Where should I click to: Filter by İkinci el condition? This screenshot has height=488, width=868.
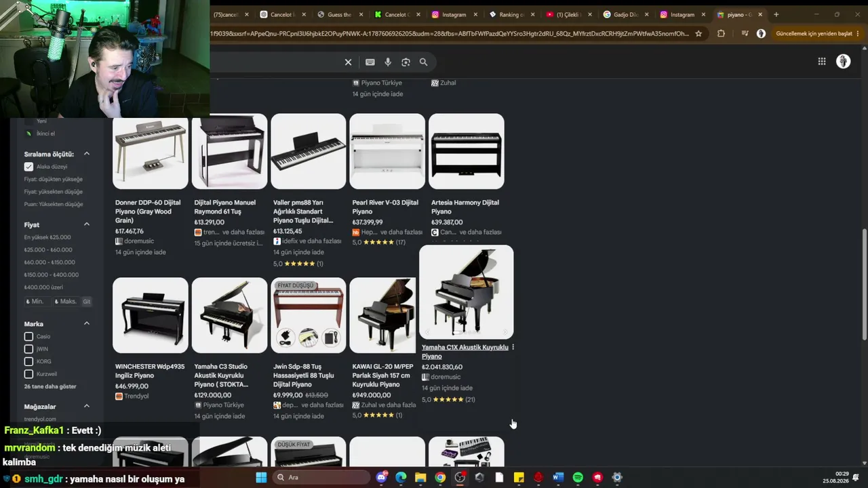tap(45, 134)
